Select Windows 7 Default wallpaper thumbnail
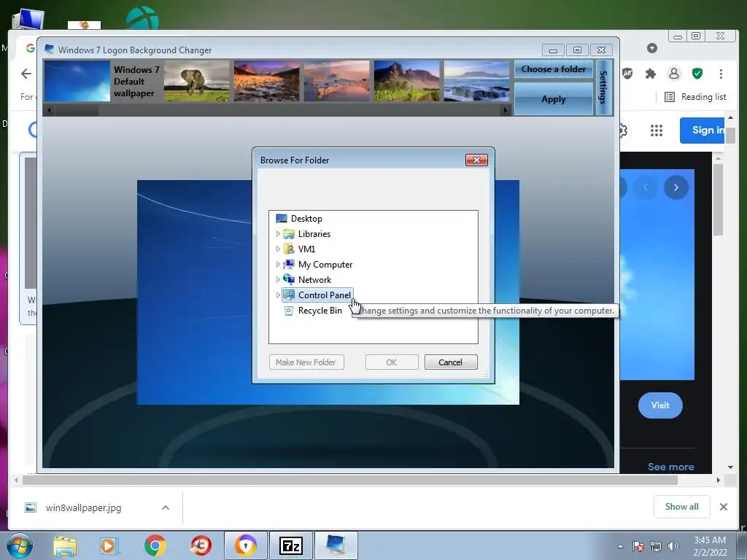The width and height of the screenshot is (747, 560). pos(77,81)
